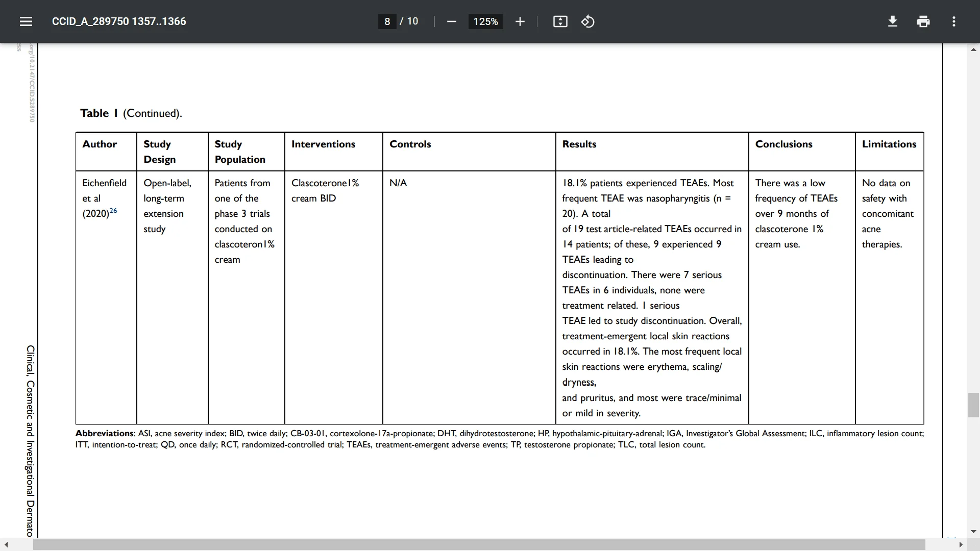Click the zoom out minus icon
The width and height of the screenshot is (980, 551).
(451, 21)
